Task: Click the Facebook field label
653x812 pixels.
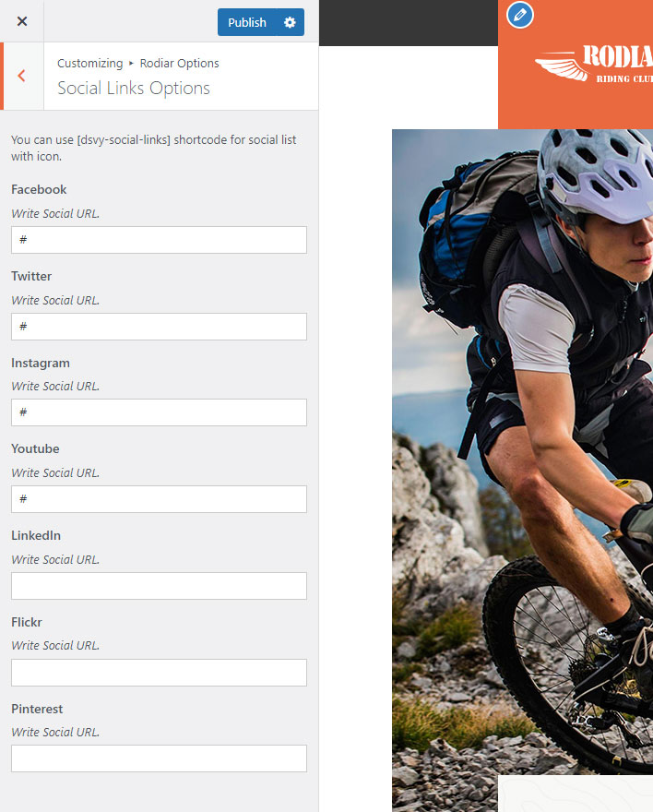Action: tap(39, 189)
